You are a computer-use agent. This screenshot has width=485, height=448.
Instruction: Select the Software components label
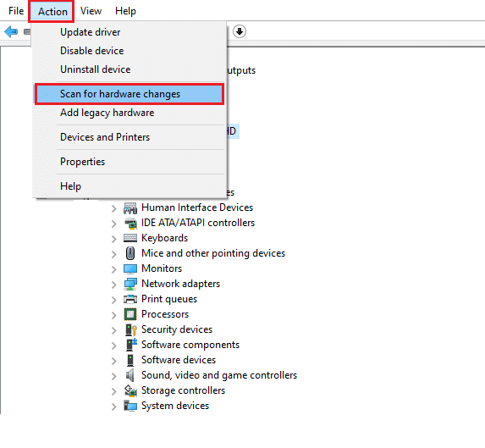[190, 345]
